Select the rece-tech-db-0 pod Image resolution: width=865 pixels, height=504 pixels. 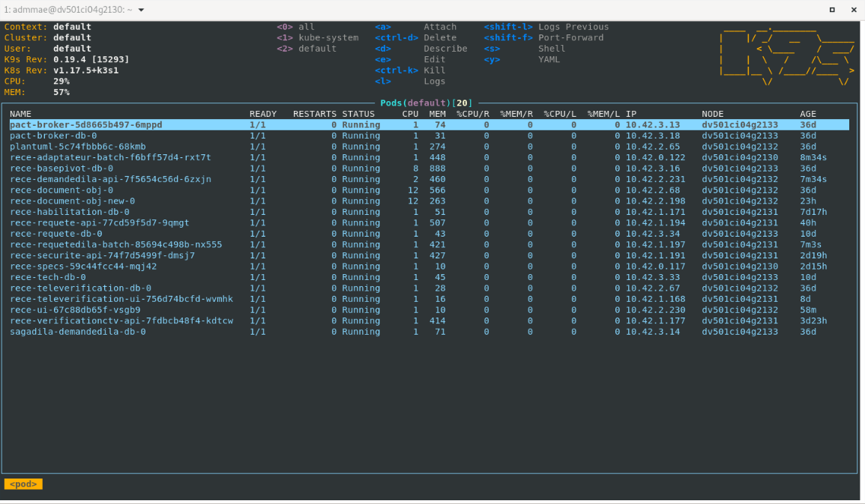tap(430, 277)
